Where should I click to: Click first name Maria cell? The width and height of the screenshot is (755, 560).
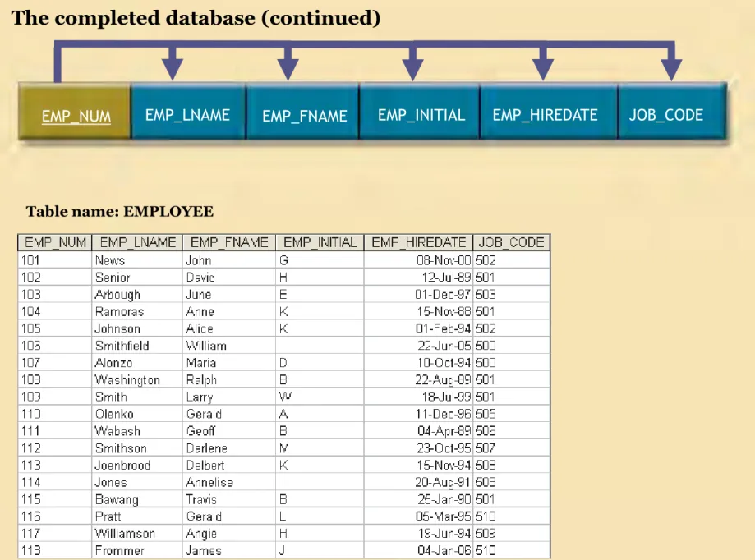tap(229, 363)
